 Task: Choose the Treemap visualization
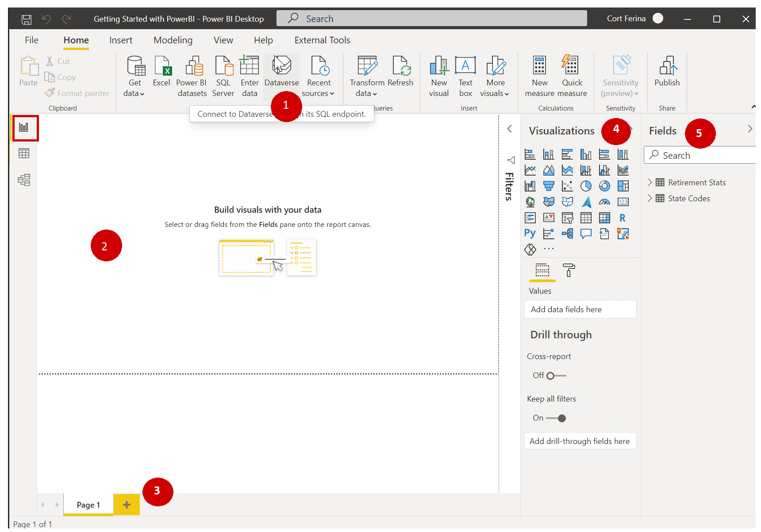tap(623, 186)
